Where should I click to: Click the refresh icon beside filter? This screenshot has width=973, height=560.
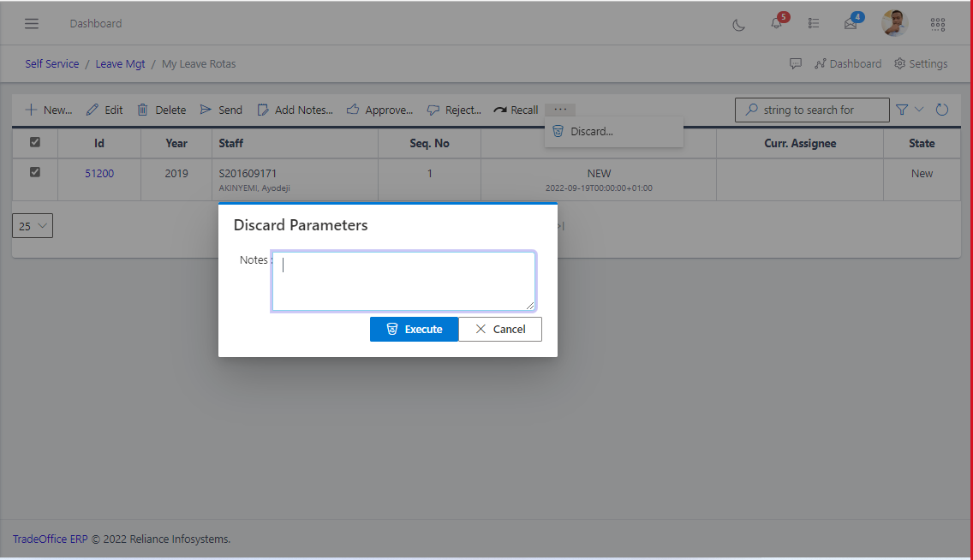[x=942, y=110]
